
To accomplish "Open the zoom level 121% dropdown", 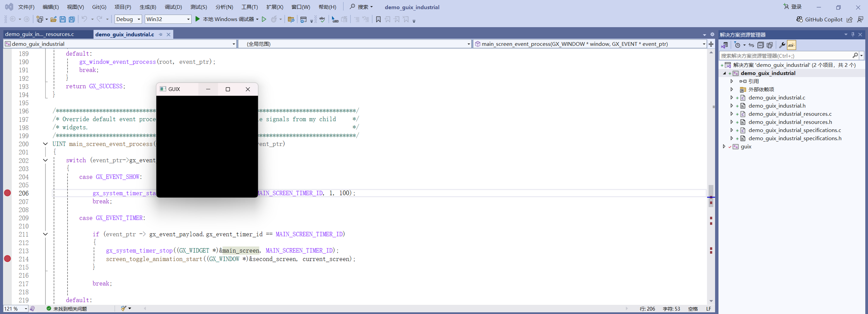I will [16, 309].
